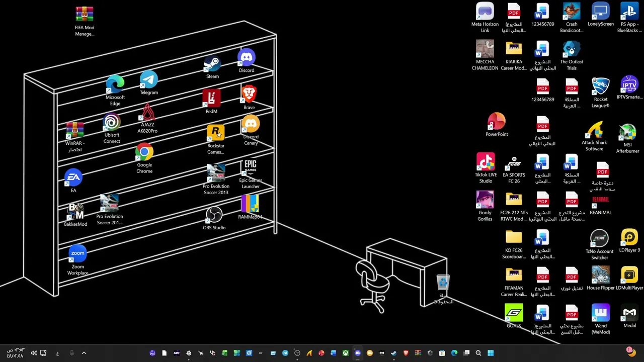Open the KIARIKA Career Mod folder
The image size is (644, 362).
point(514,56)
